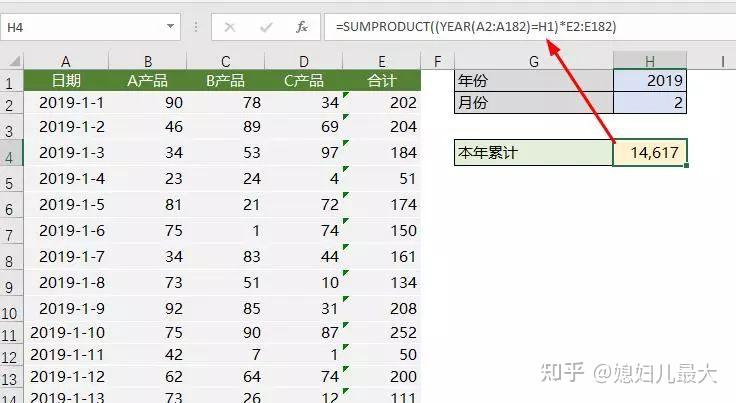Select total cell 204

(382, 127)
